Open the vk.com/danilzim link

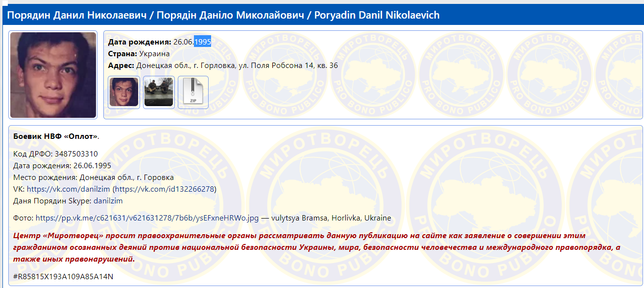(69, 189)
